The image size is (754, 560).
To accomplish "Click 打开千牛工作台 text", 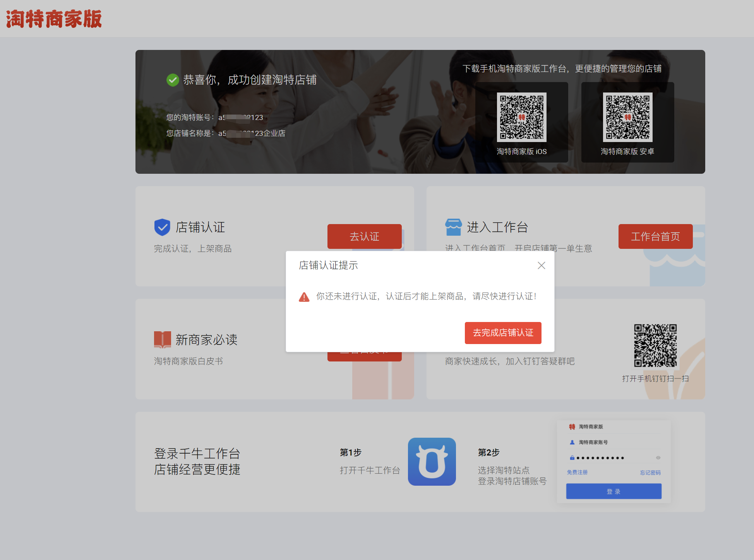I will tap(370, 470).
